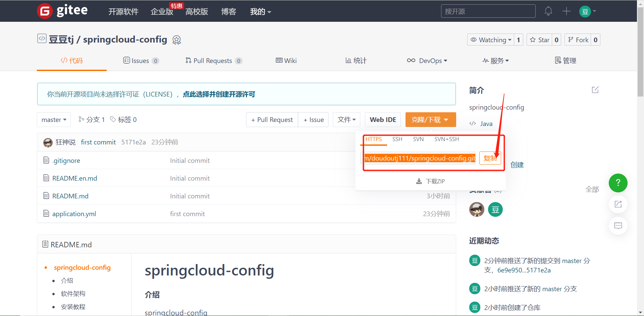
Task: Click the 下载ZIP download icon
Action: point(419,181)
